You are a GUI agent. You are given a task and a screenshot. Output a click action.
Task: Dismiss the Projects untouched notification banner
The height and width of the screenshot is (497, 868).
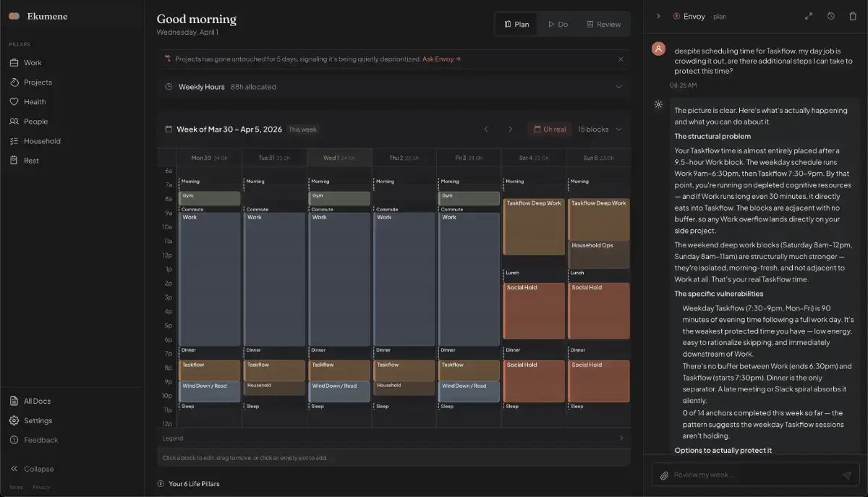621,59
